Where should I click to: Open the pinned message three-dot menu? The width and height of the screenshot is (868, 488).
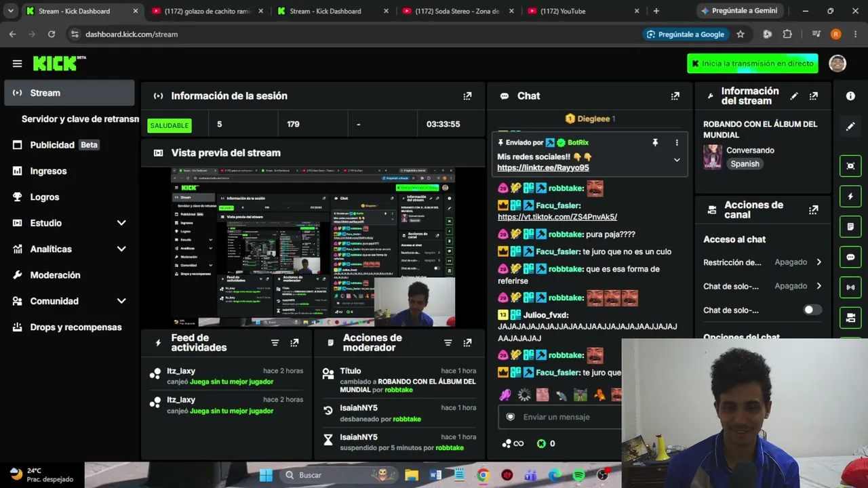676,143
